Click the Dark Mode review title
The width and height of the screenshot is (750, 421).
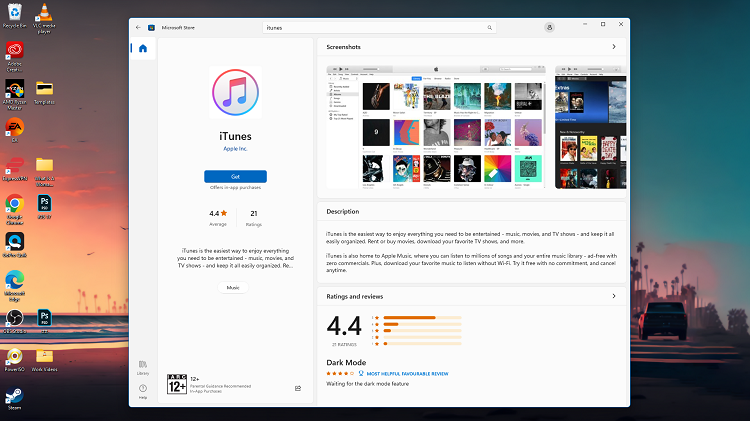346,363
